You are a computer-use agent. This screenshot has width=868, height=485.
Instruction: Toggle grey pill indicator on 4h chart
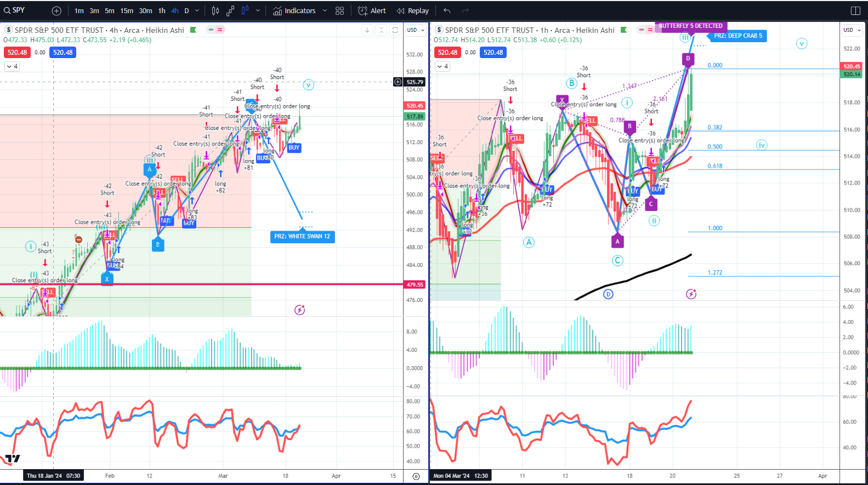[x=211, y=30]
